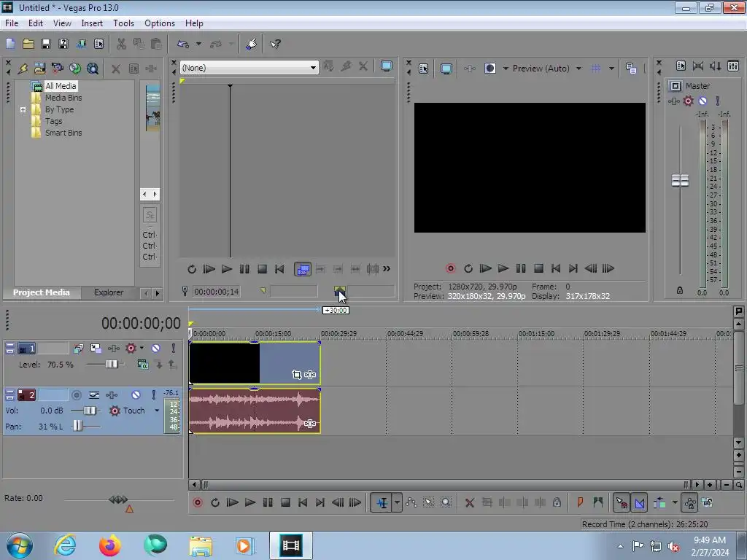Click the Master volume fader
The image size is (747, 560).
tap(680, 181)
